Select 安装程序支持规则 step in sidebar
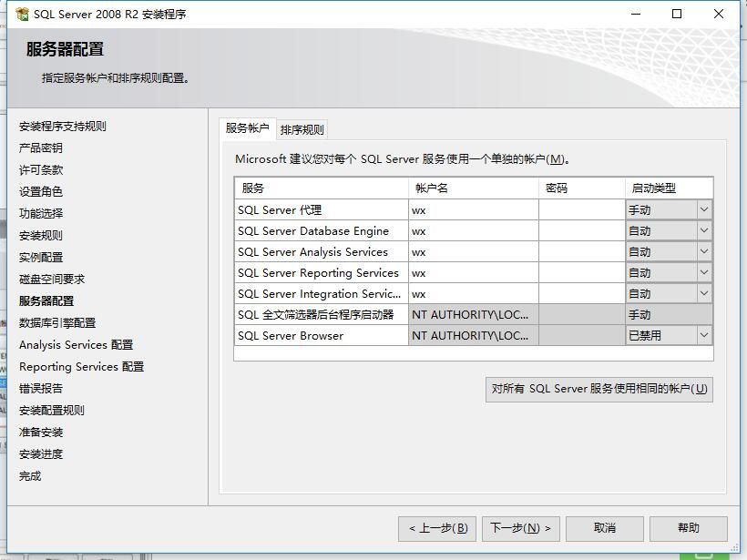Screen dimensions: 747x560 [x=63, y=127]
